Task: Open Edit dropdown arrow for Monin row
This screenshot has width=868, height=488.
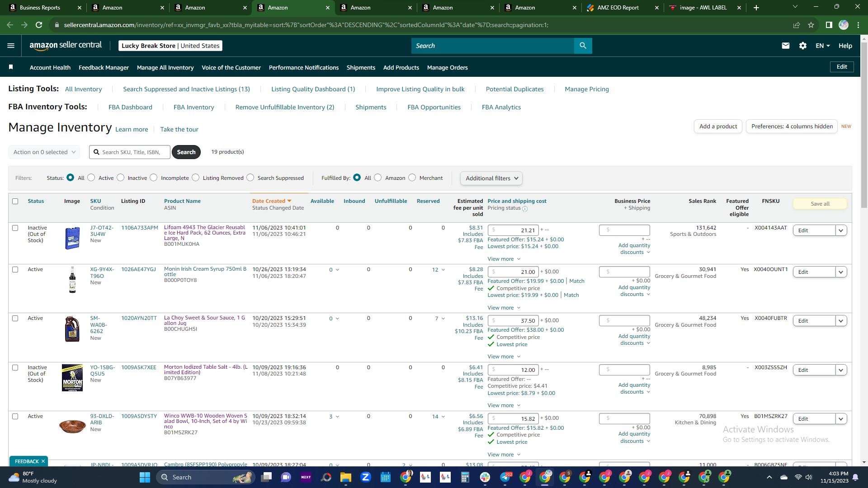Action: pyautogui.click(x=841, y=272)
